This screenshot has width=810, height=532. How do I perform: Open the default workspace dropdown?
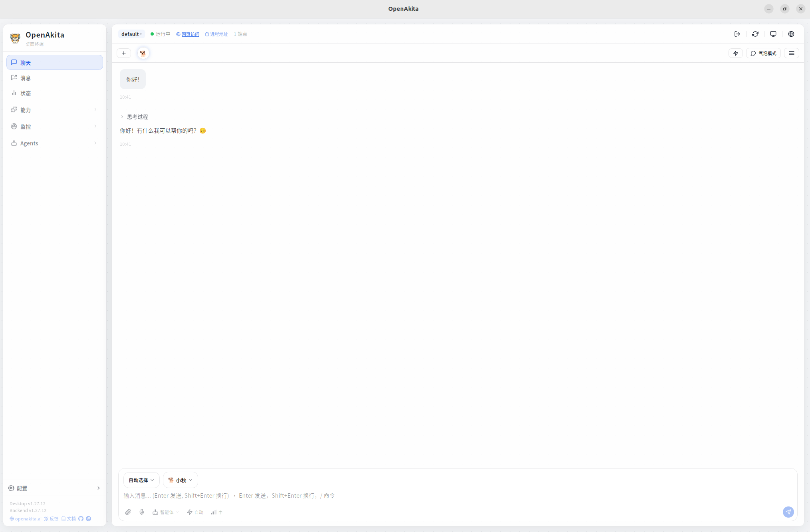coord(131,34)
